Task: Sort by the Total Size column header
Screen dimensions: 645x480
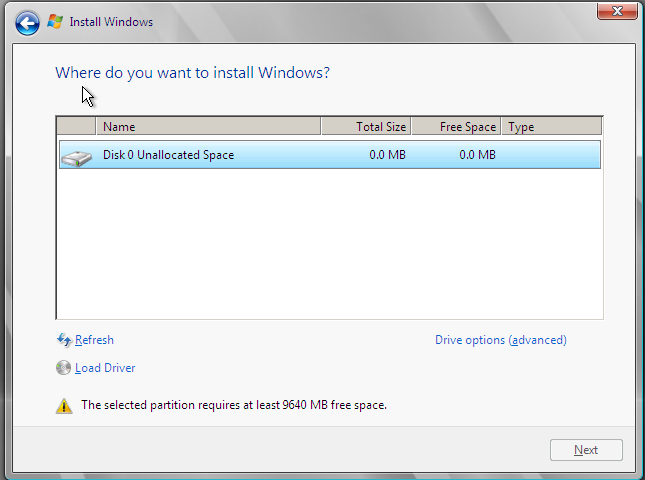Action: click(x=366, y=127)
